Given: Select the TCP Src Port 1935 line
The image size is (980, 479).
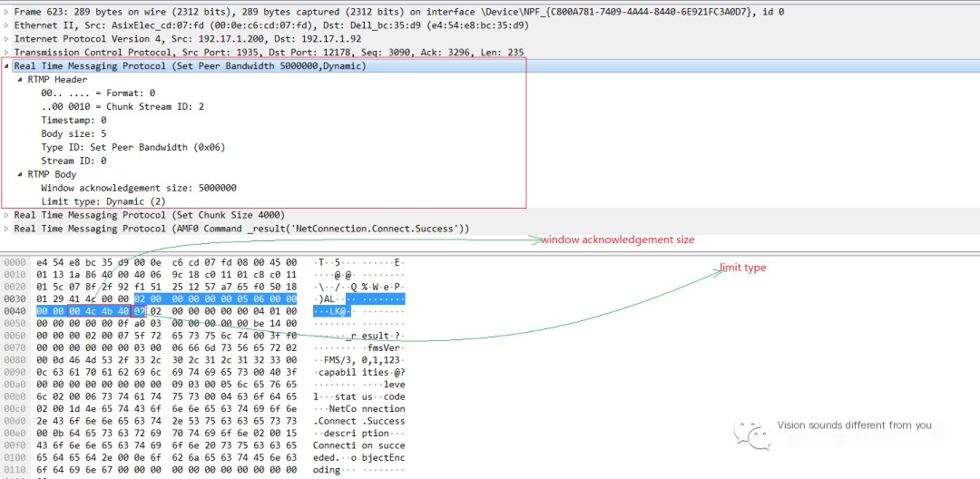Looking at the screenshot, I should click(x=269, y=54).
